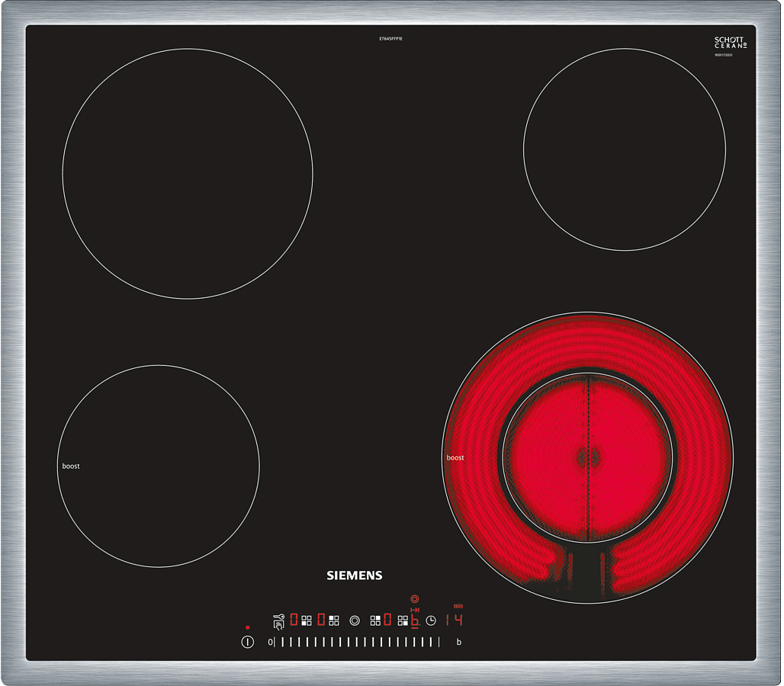
Task: Click the SIEMENS brand logo
Action: coord(355,575)
